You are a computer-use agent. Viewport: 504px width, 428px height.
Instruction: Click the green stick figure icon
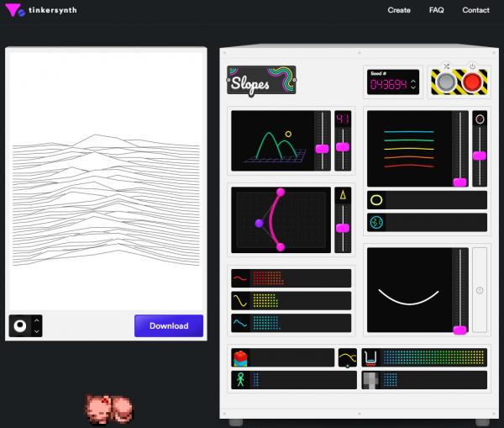coord(240,380)
